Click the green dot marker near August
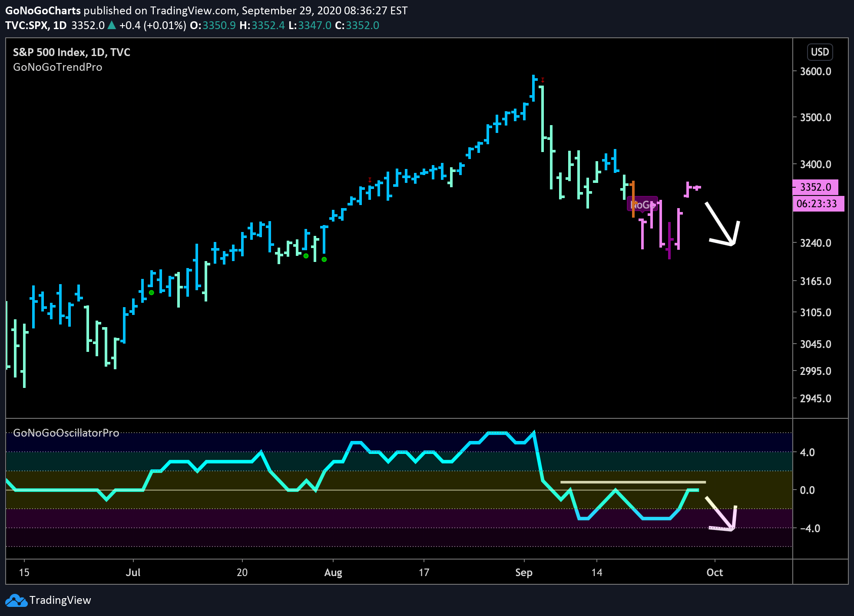 point(324,259)
